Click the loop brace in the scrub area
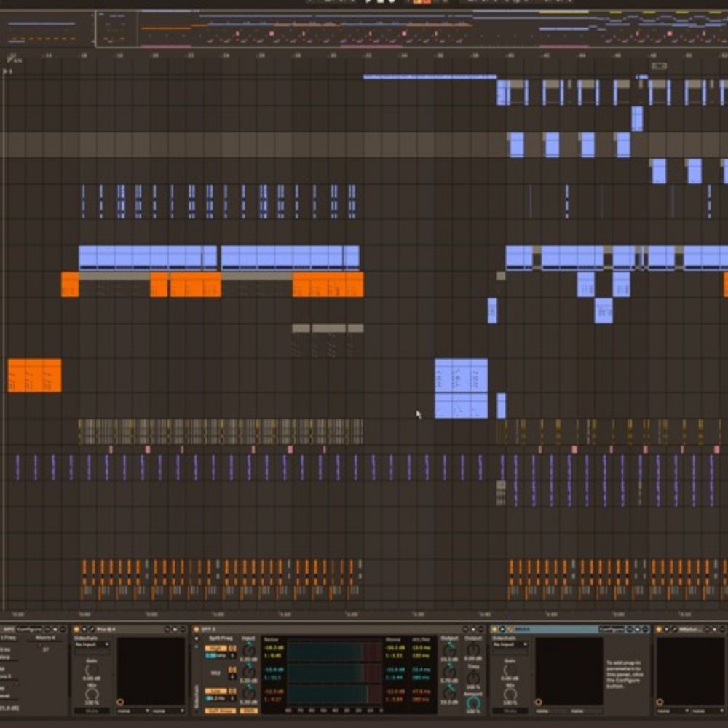The width and height of the screenshot is (728, 728). (x=660, y=66)
